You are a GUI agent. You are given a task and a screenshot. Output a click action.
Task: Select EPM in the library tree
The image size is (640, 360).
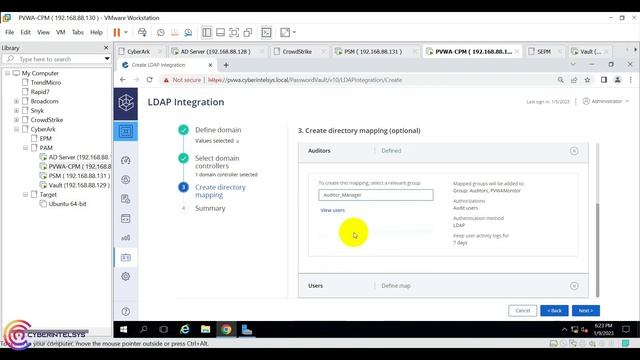45,139
